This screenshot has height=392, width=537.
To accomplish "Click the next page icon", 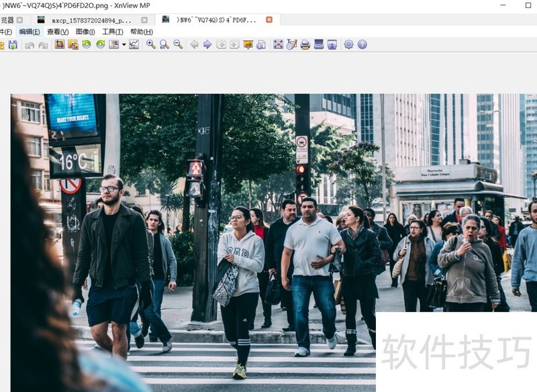I will tap(234, 44).
